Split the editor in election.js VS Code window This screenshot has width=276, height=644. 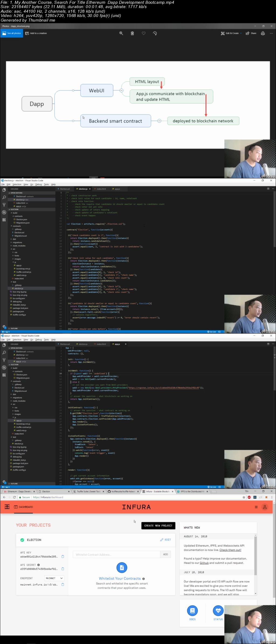[x=268, y=189]
